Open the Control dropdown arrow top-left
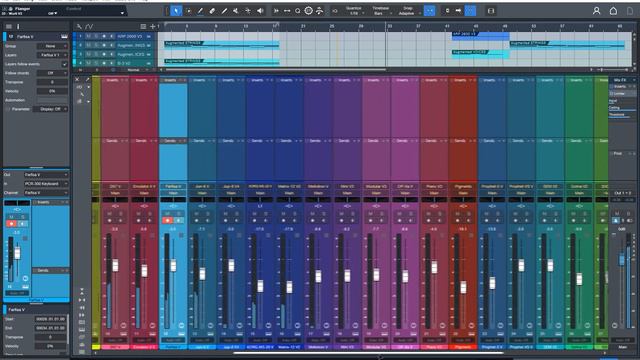 click(122, 13)
